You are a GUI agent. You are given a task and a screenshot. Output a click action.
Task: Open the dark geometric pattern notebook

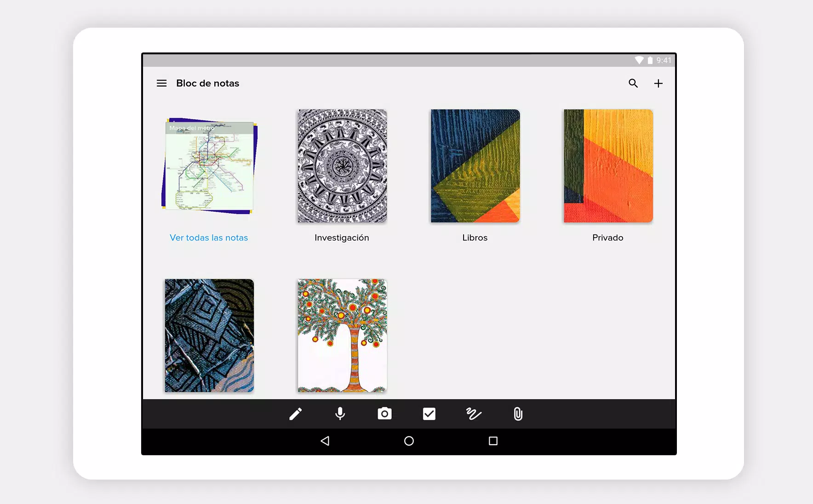[x=209, y=336]
